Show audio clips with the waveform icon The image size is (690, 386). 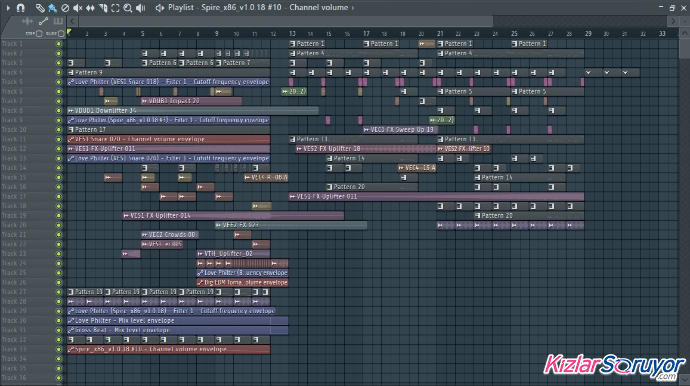point(27,21)
